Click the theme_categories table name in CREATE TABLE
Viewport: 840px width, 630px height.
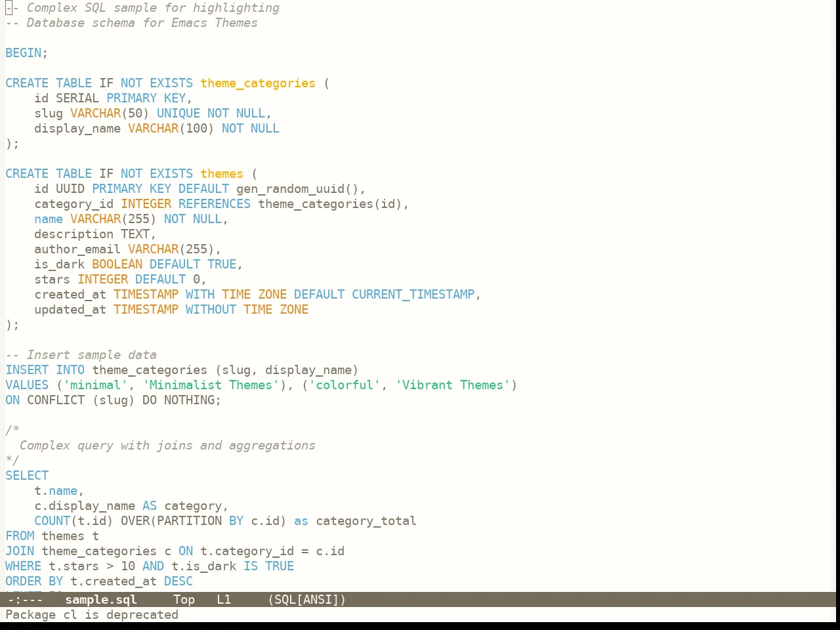[258, 83]
